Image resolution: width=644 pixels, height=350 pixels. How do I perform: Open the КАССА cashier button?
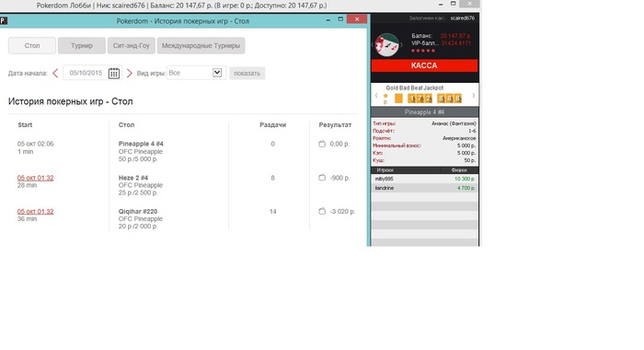point(424,65)
